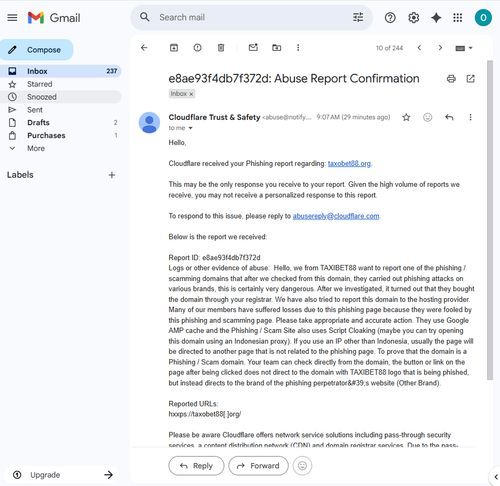The height and width of the screenshot is (486, 500).
Task: Click the Move to folder icon
Action: tap(277, 48)
